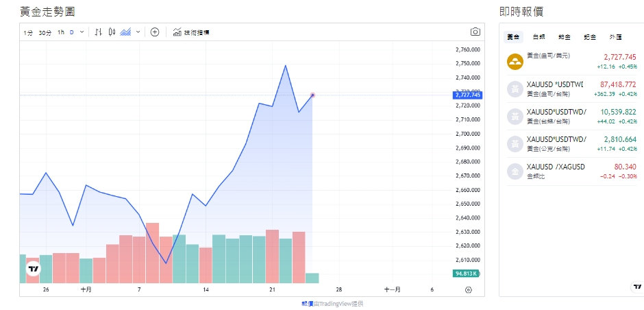Open the 黃金(公克/台幣) quote row
This screenshot has height=310, width=644.
tap(571, 144)
